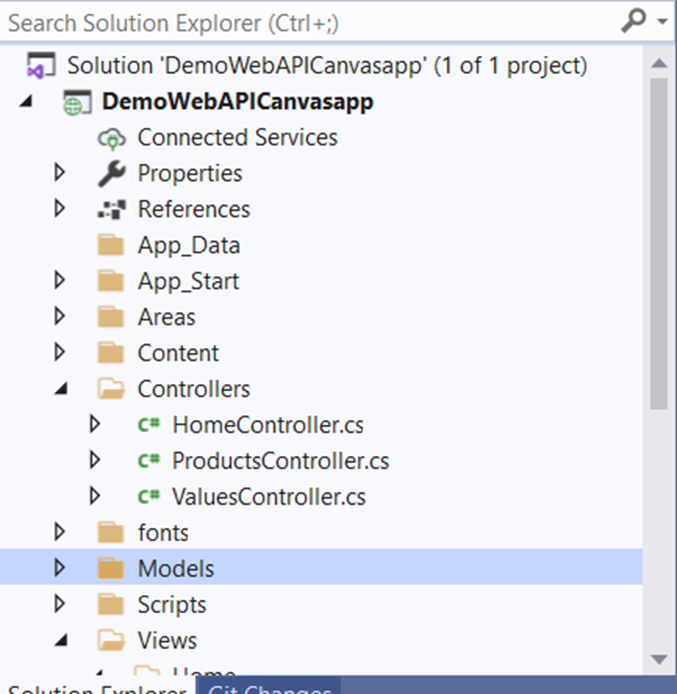This screenshot has width=677, height=694.
Task: Click the Solution icon at tree top
Action: click(x=39, y=66)
